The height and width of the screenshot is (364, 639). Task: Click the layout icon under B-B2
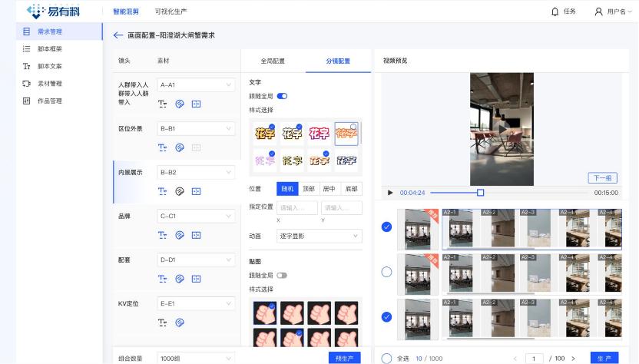[196, 191]
